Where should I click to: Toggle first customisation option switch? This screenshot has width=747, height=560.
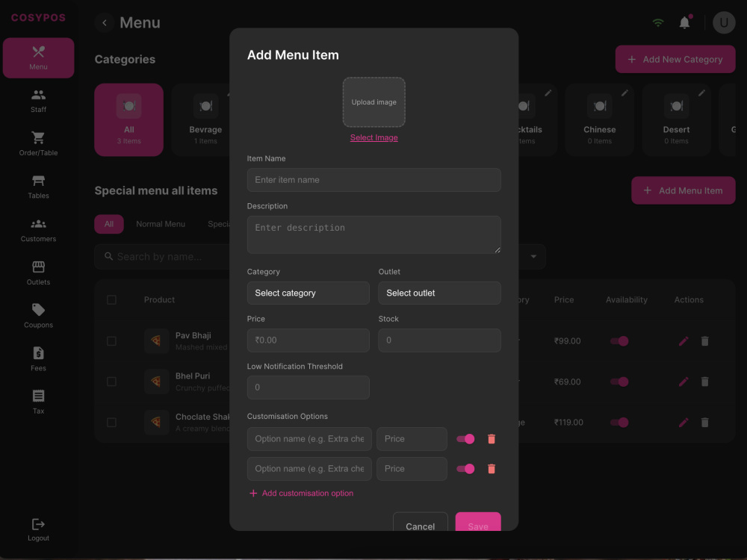(465, 439)
